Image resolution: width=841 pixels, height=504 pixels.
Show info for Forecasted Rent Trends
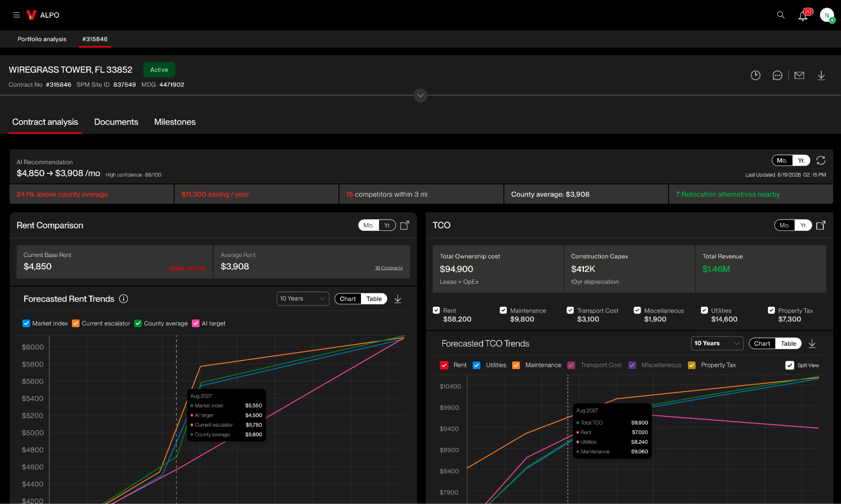coord(123,299)
